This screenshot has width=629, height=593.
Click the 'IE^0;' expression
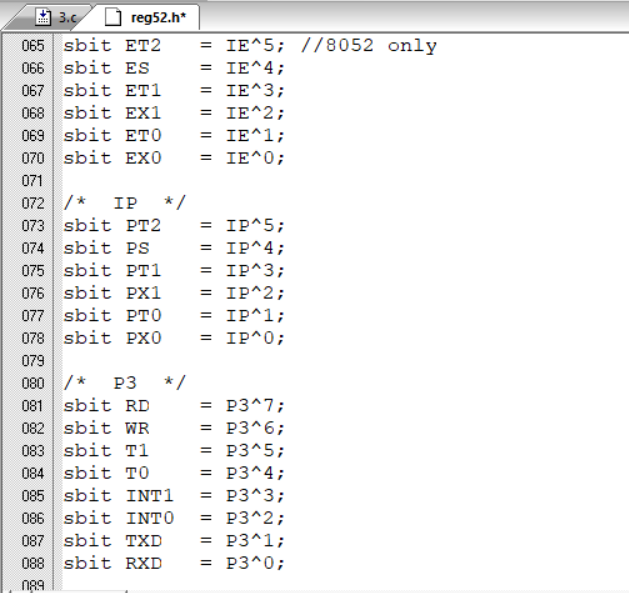pyautogui.click(x=255, y=158)
